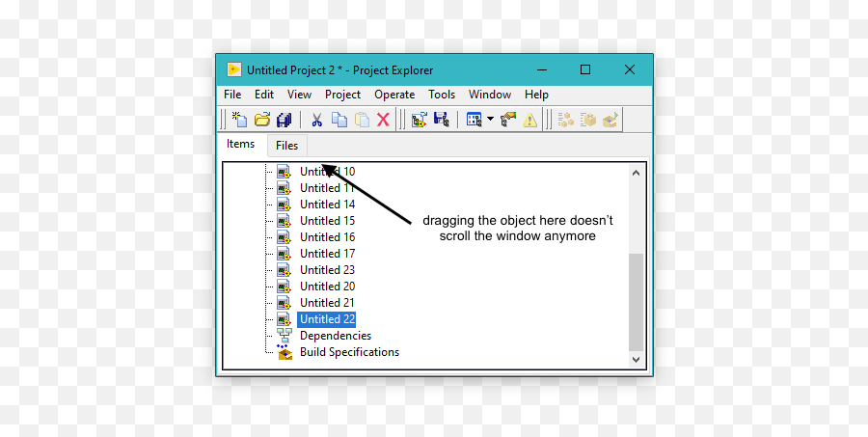
Task: Maximize the Project Explorer window
Action: (585, 69)
